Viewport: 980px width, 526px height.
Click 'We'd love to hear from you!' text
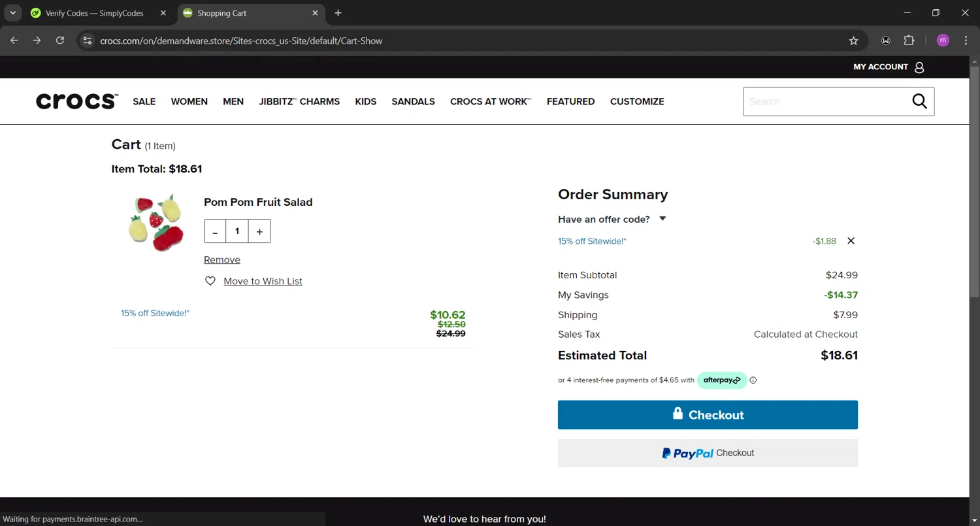(484, 519)
